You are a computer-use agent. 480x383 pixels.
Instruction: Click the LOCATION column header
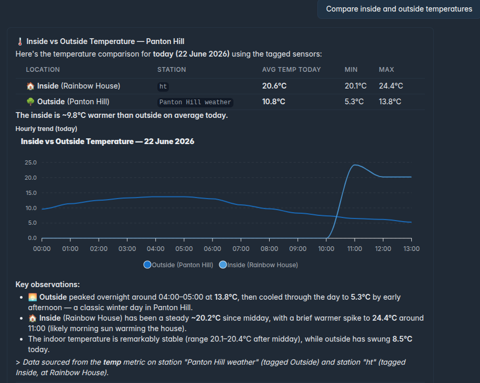pyautogui.click(x=43, y=70)
